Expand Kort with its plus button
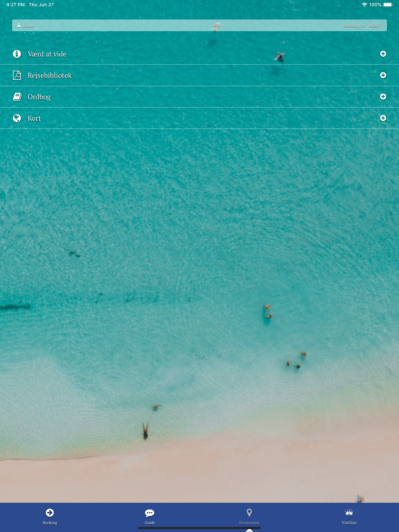The width and height of the screenshot is (399, 532). pyautogui.click(x=383, y=118)
